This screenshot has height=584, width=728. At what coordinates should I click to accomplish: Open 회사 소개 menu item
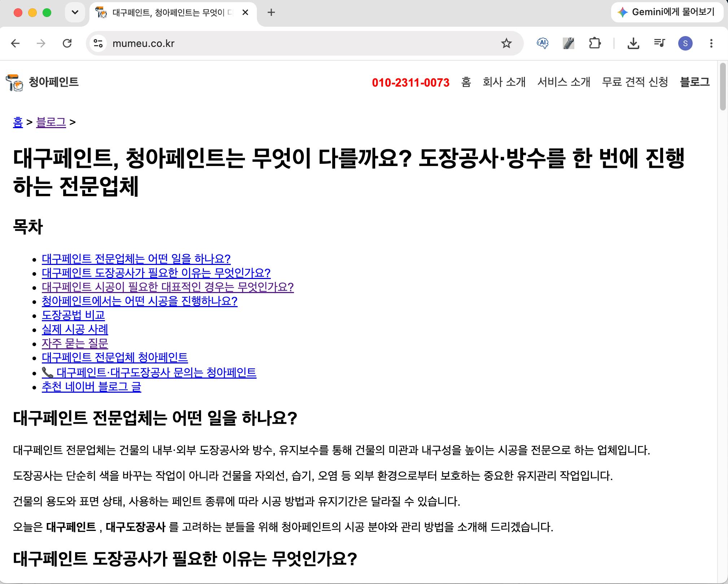pos(504,82)
